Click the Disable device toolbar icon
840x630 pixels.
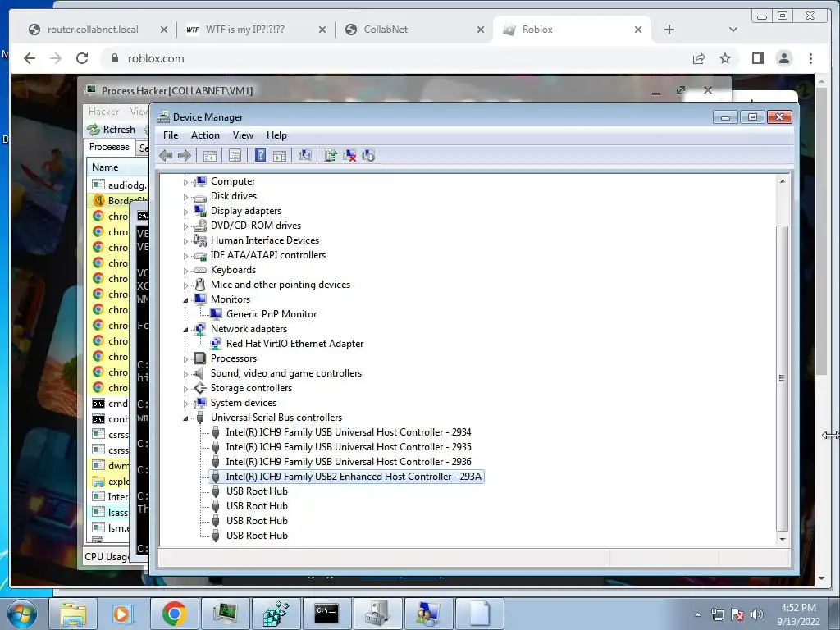pyautogui.click(x=368, y=155)
